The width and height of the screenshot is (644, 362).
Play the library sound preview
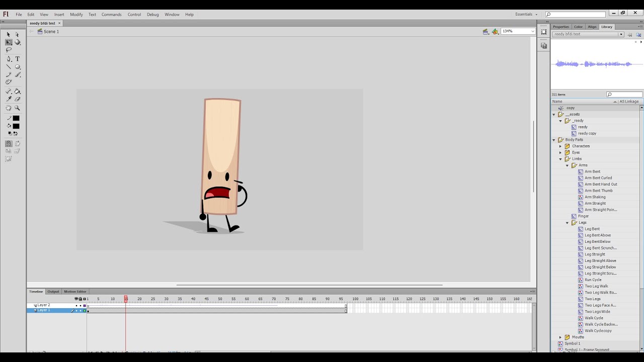(x=641, y=42)
